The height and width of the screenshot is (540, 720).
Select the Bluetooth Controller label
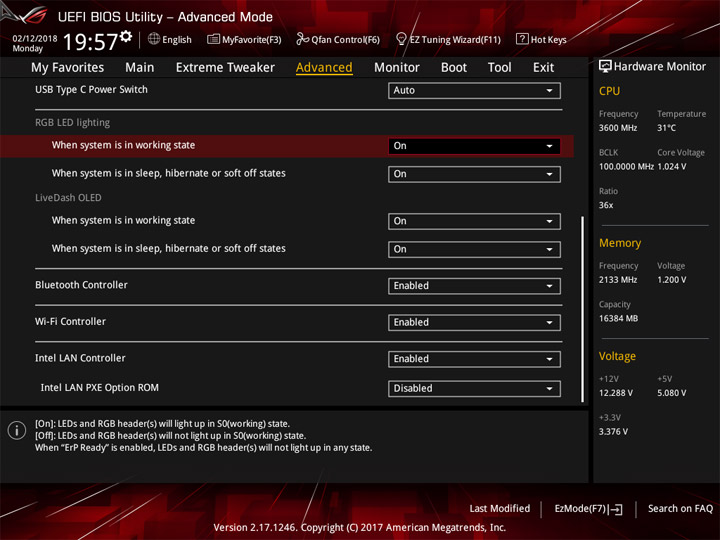click(x=81, y=285)
